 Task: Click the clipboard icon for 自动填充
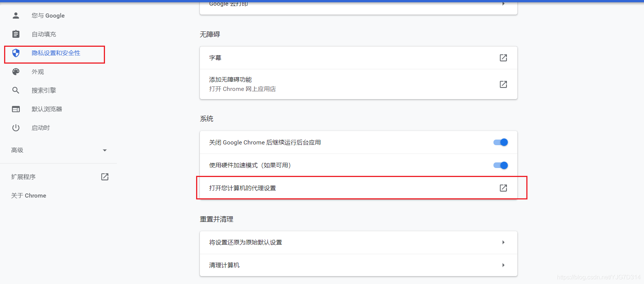(16, 34)
